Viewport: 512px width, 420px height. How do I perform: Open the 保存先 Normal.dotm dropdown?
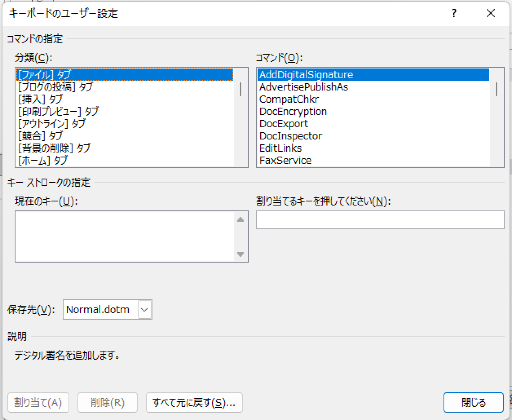(145, 309)
